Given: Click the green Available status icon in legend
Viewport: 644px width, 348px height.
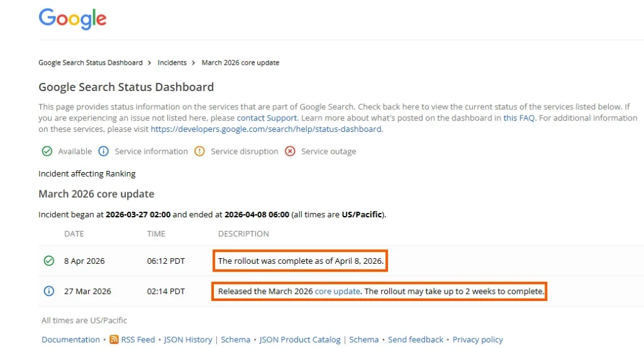Looking at the screenshot, I should (47, 151).
